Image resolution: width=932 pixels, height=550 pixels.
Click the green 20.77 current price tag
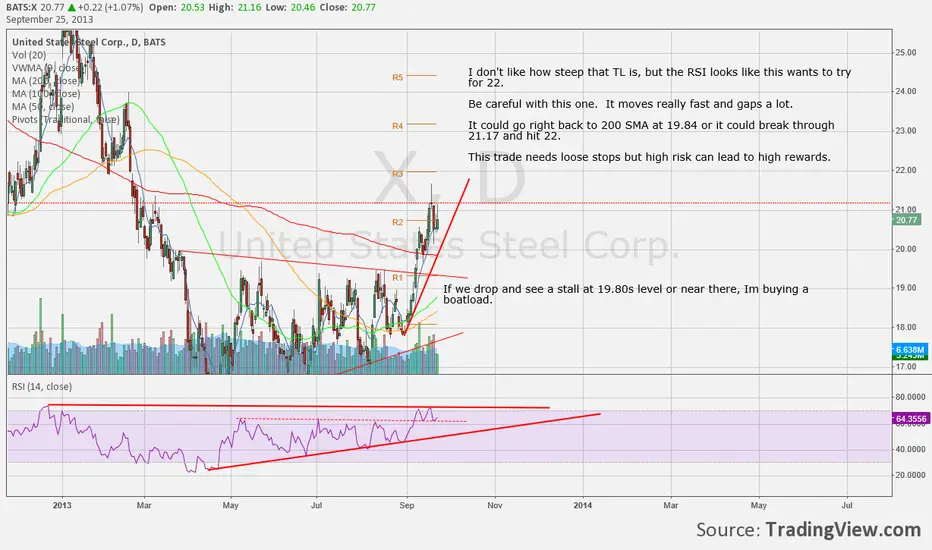pyautogui.click(x=906, y=220)
